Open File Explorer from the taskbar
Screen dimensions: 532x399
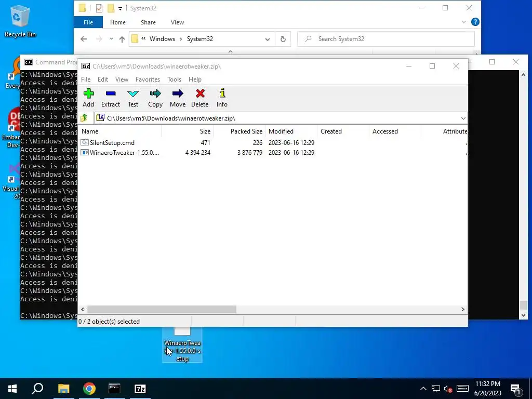[x=63, y=389]
